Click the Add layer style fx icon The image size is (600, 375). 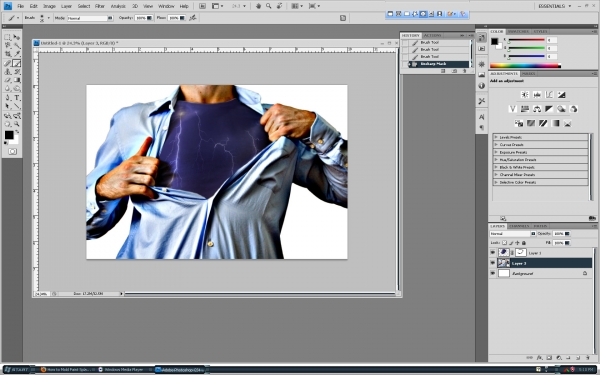pyautogui.click(x=539, y=358)
